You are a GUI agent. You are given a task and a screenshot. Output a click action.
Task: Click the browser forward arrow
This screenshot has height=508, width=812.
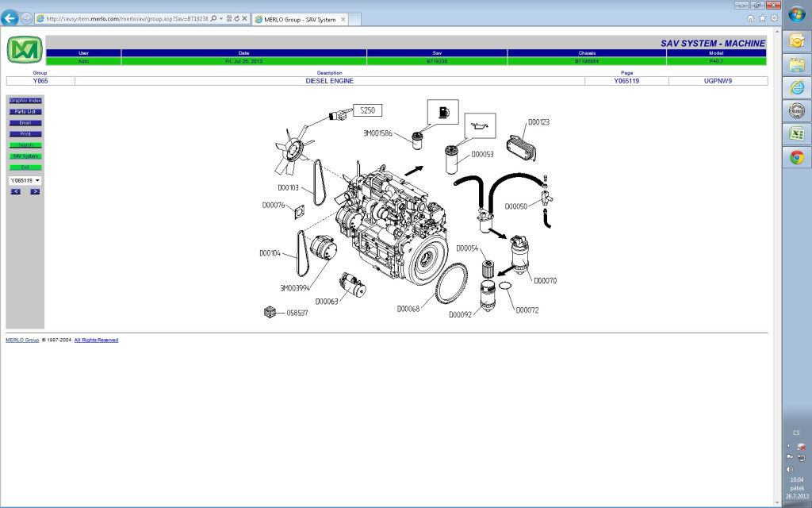(x=26, y=19)
